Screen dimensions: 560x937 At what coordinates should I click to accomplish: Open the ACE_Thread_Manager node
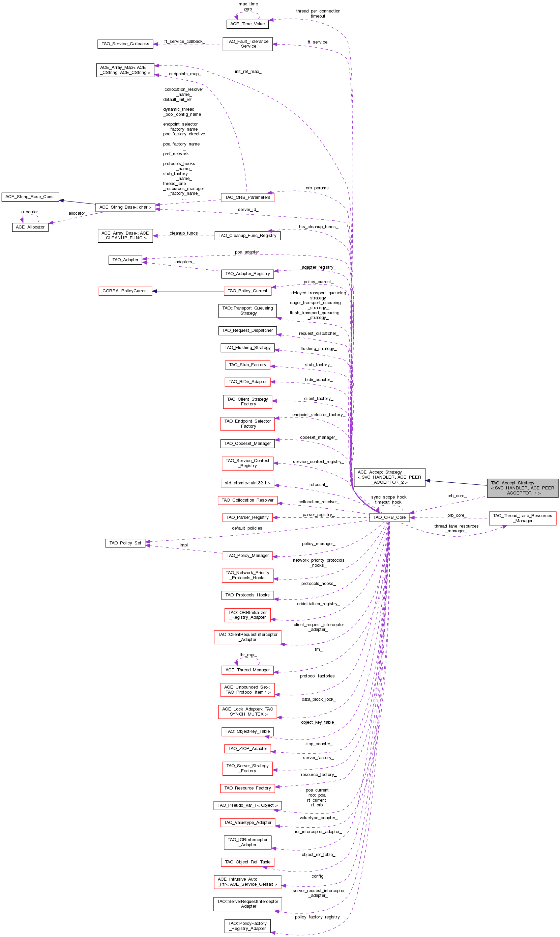(247, 670)
